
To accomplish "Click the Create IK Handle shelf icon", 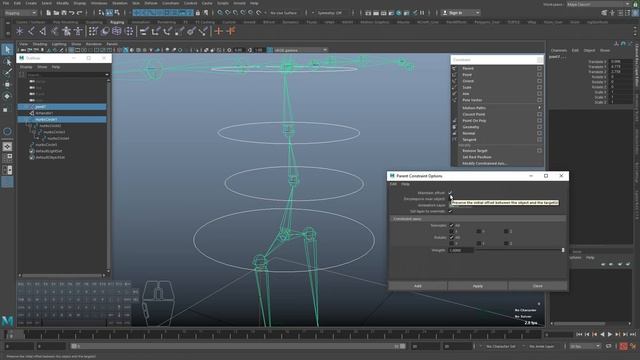I will coord(42,31).
